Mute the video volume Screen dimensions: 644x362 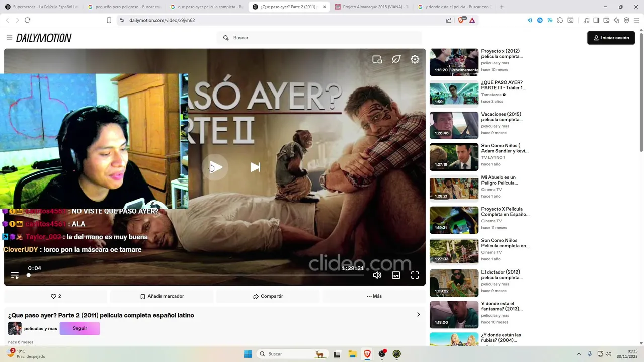click(377, 275)
